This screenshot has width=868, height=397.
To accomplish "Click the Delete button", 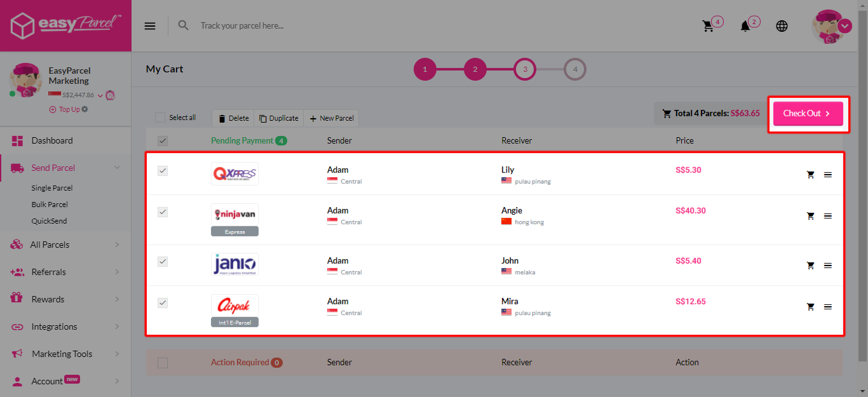I will [233, 118].
